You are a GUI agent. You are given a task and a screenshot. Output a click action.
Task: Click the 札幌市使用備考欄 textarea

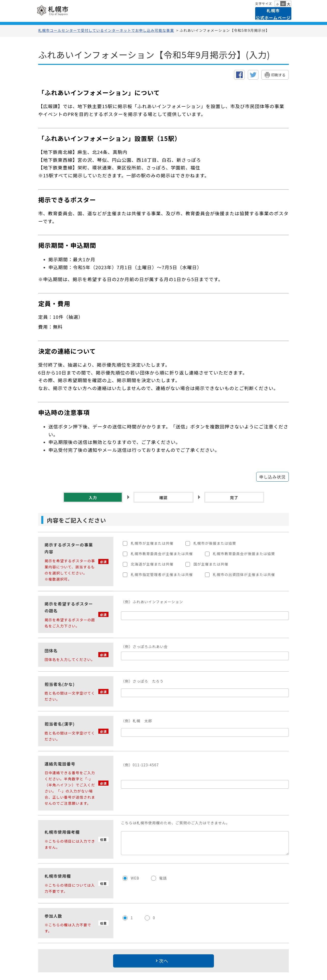click(205, 843)
